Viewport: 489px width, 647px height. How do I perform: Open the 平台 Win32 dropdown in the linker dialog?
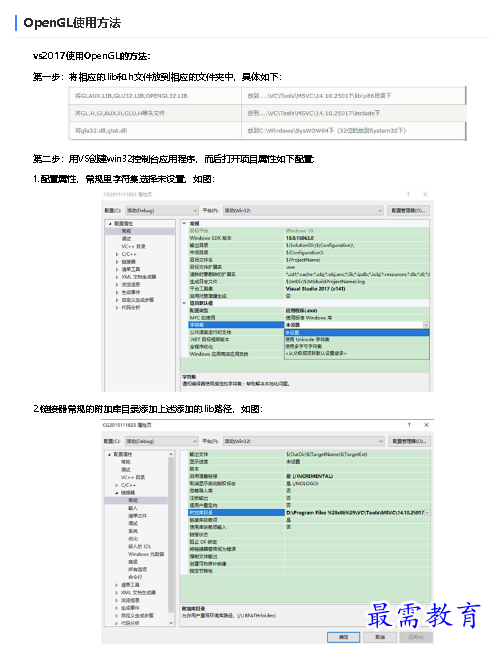[303, 441]
